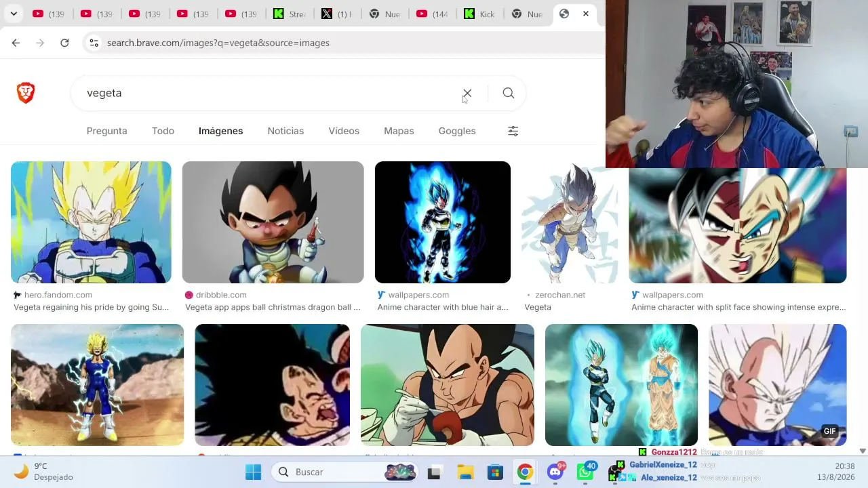Image resolution: width=868 pixels, height=488 pixels.
Task: Open 'Anime character with blue hair' caption
Action: (443, 307)
